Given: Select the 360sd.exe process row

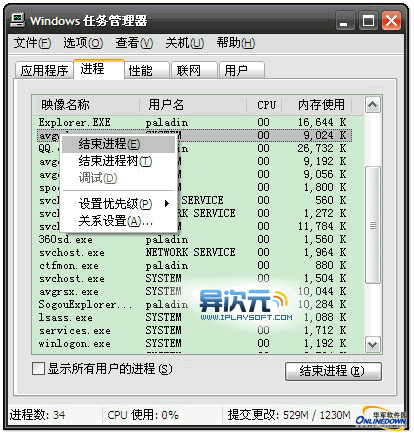Looking at the screenshot, I should coord(193,239).
